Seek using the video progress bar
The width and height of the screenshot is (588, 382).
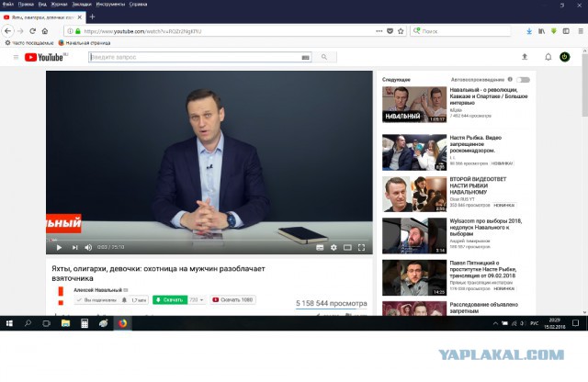pyautogui.click(x=209, y=240)
